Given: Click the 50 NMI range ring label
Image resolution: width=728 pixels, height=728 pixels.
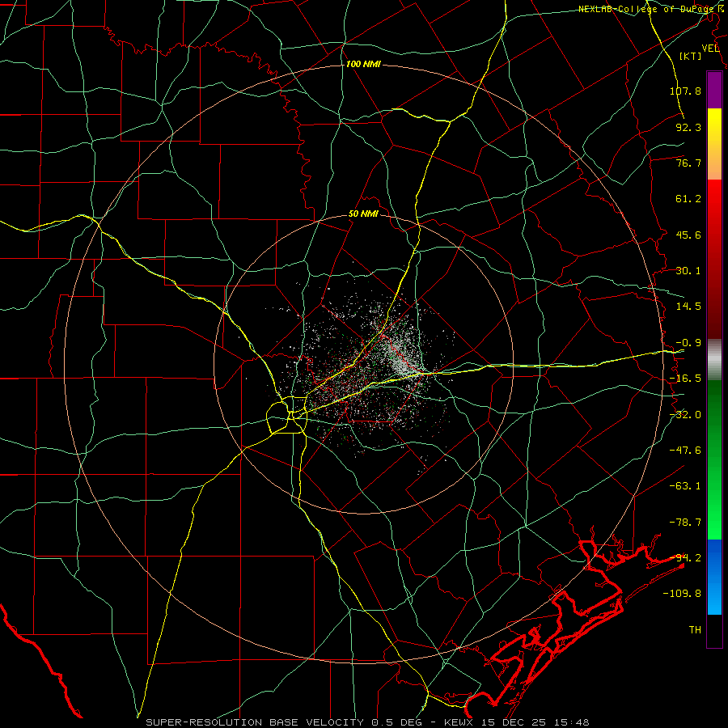Looking at the screenshot, I should [x=363, y=214].
